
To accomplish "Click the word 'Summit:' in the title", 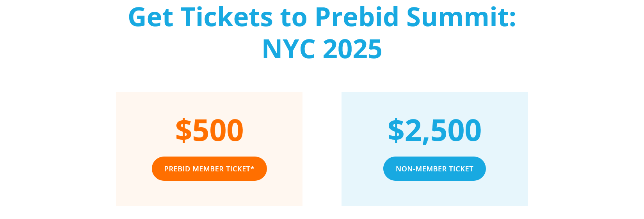I will click(x=461, y=17).
